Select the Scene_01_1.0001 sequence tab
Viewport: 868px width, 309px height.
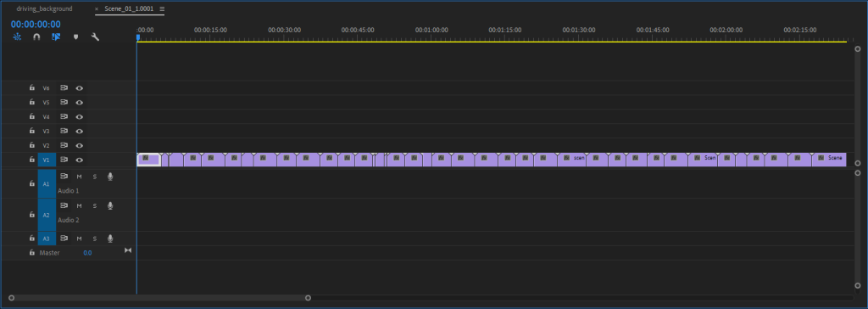[x=129, y=8]
